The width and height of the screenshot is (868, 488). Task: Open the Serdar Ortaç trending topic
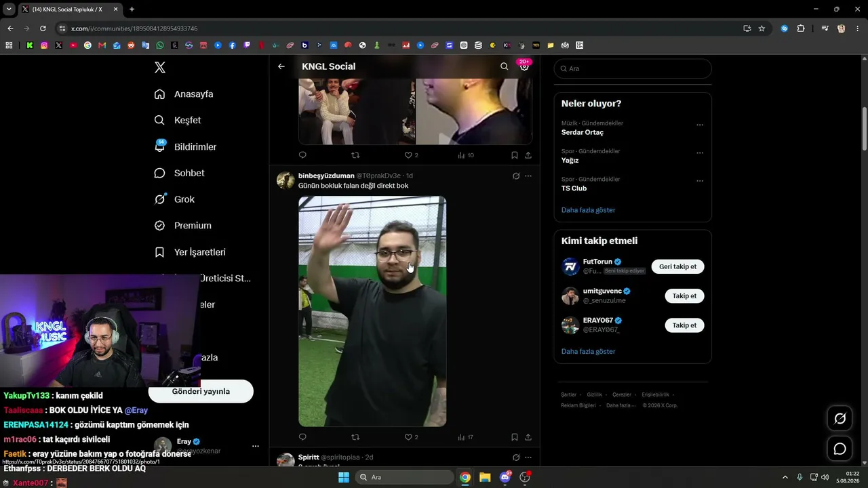click(x=583, y=133)
